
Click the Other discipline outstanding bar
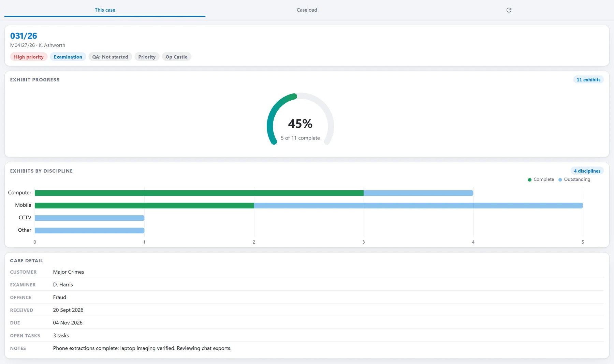click(89, 231)
